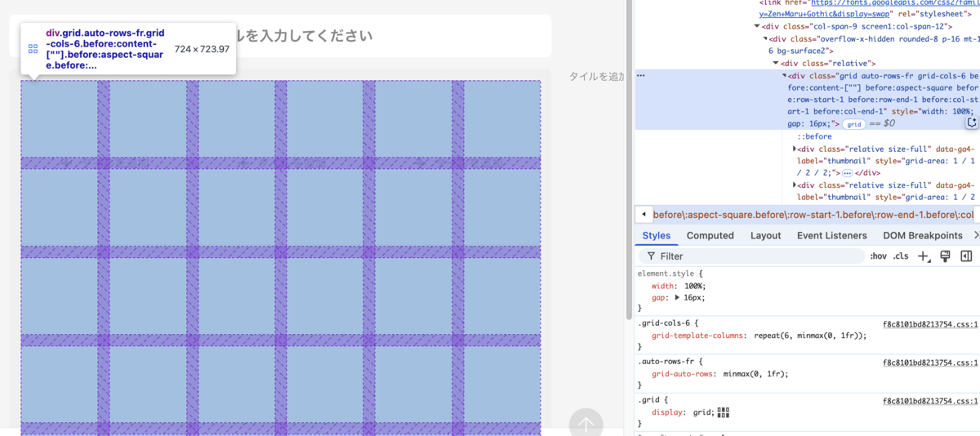Click the gap property name in element.style
This screenshot has height=436, width=980.
(659, 297)
